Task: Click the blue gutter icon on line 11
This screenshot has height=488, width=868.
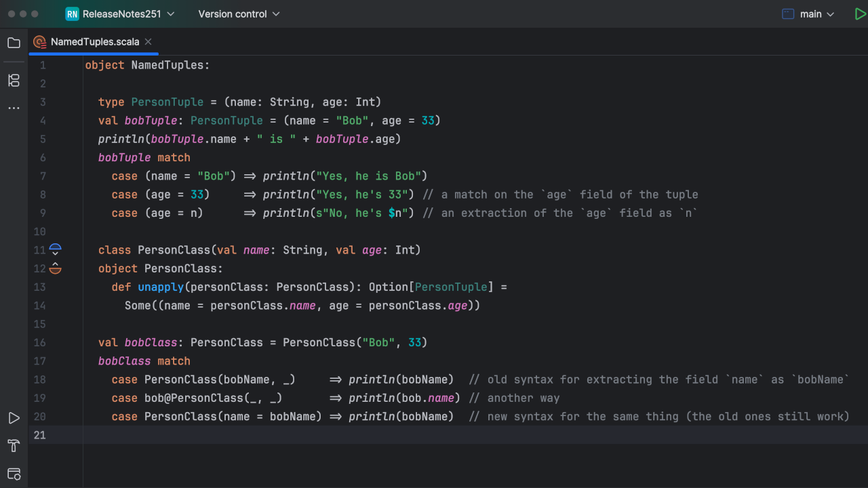Action: pyautogui.click(x=56, y=250)
